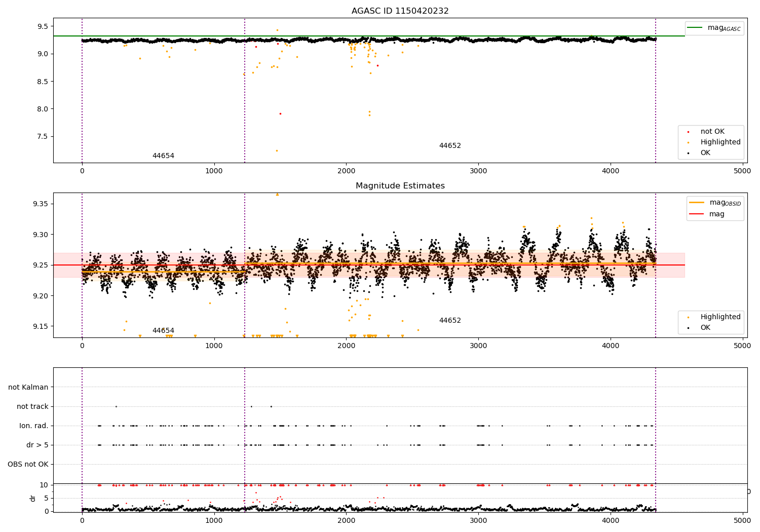The height and width of the screenshot is (532, 760).
Task: Click the '10' tick on the dr axis
Action: (x=44, y=485)
